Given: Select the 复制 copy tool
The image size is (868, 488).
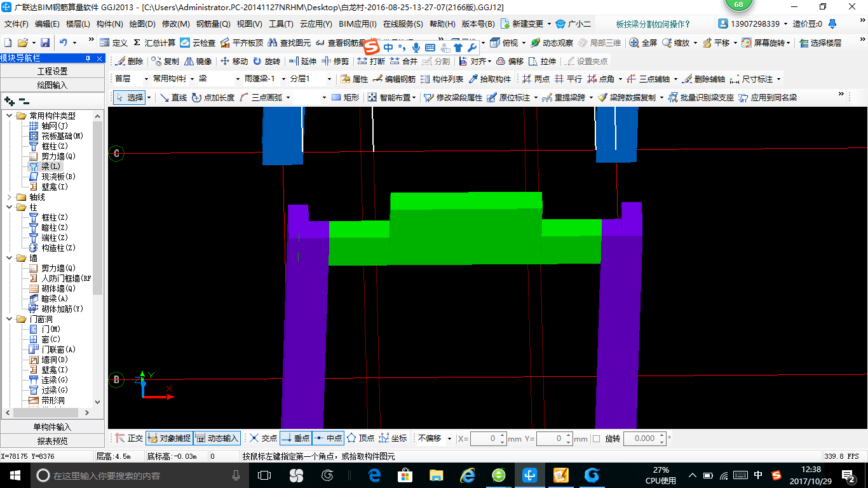Looking at the screenshot, I should 165,61.
